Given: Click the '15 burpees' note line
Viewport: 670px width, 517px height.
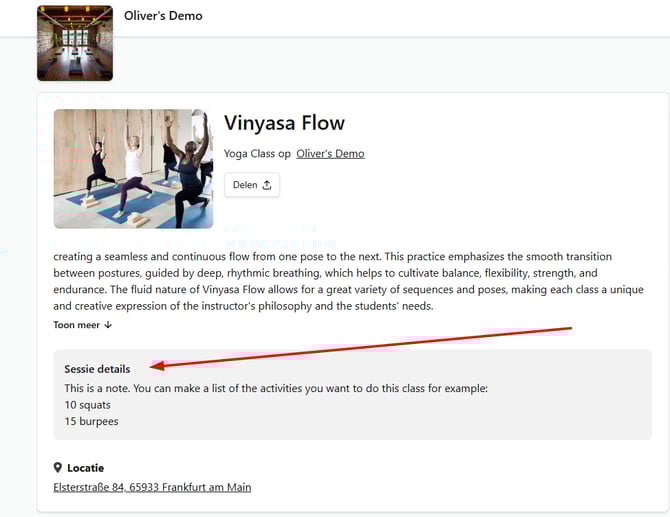Looking at the screenshot, I should click(91, 421).
